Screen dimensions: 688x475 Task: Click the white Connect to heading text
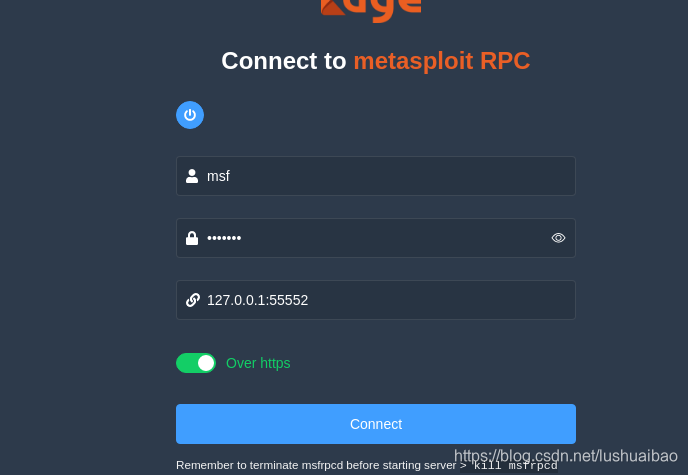pyautogui.click(x=284, y=61)
